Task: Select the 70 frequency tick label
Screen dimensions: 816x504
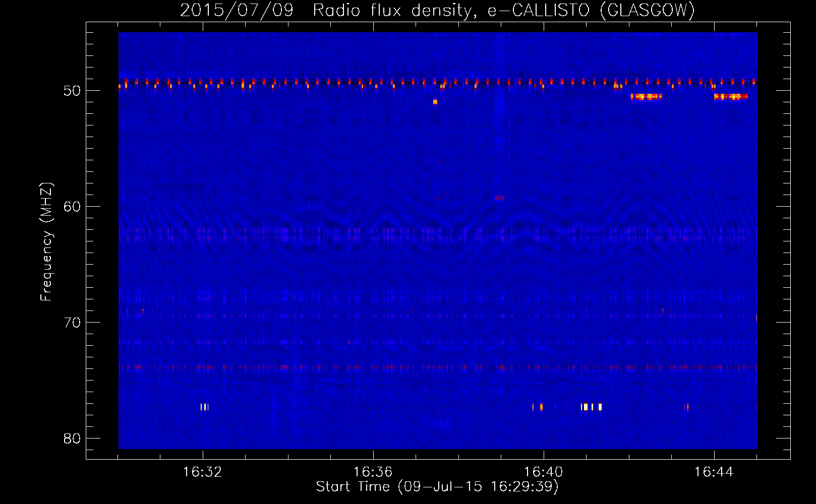Action: coord(72,323)
